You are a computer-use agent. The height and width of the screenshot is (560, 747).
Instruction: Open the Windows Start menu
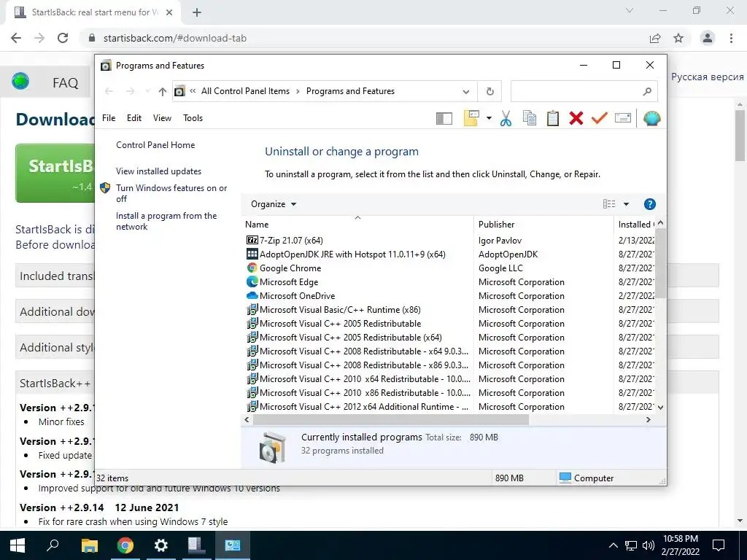click(x=18, y=545)
